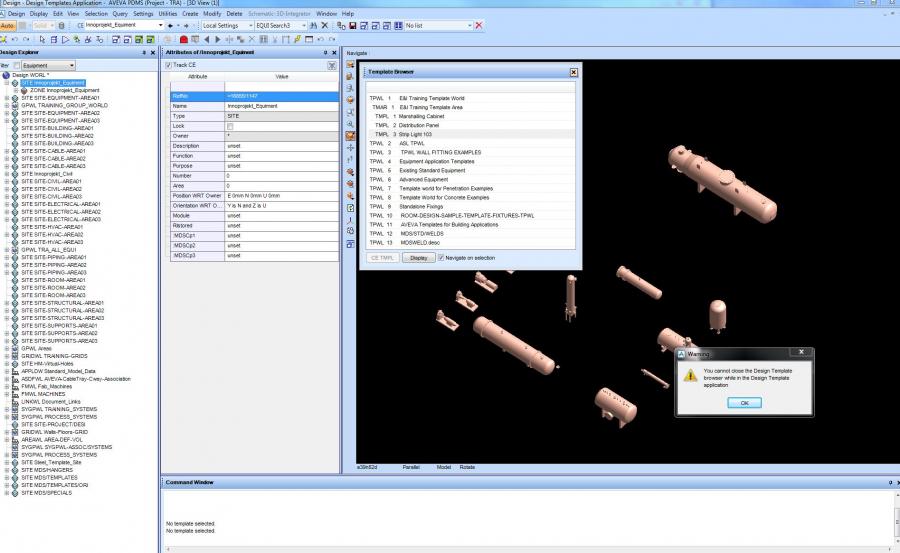Toggle the Track CE checkbox
Screen dimensions: 900x553
(x=168, y=65)
